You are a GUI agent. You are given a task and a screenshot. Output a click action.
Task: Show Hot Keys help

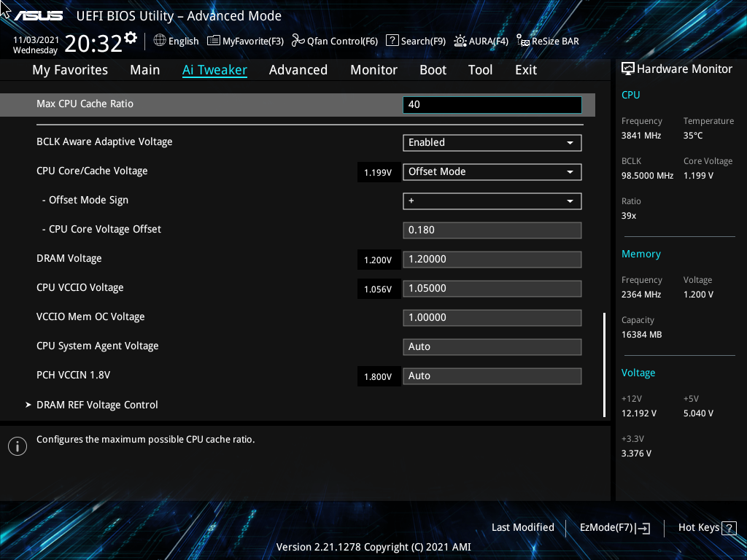click(698, 528)
